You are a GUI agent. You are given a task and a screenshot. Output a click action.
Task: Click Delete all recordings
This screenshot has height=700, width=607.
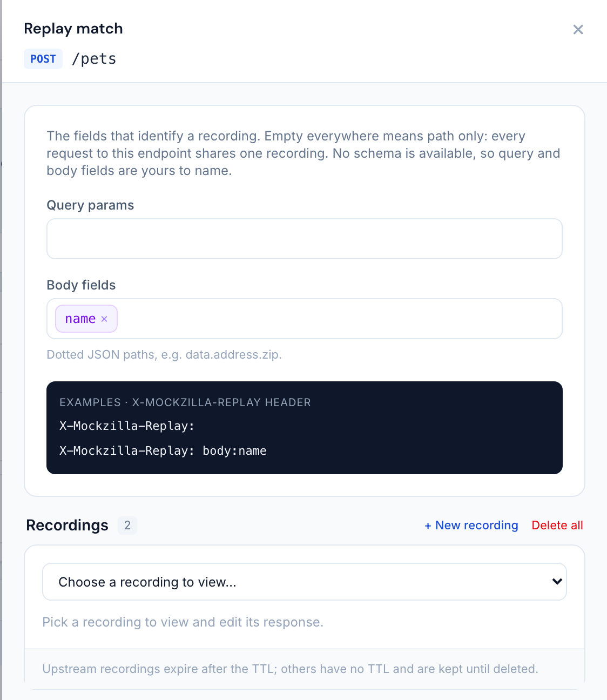click(557, 525)
